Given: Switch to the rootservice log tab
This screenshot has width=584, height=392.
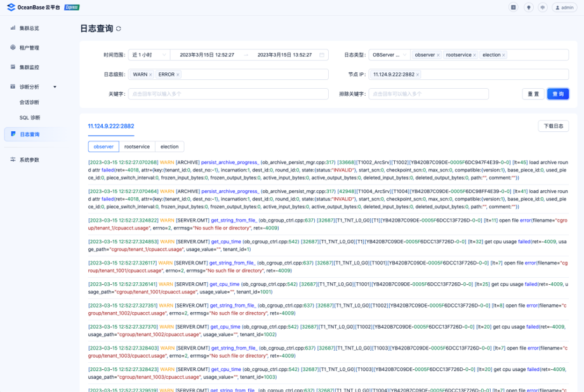Looking at the screenshot, I should coord(137,147).
